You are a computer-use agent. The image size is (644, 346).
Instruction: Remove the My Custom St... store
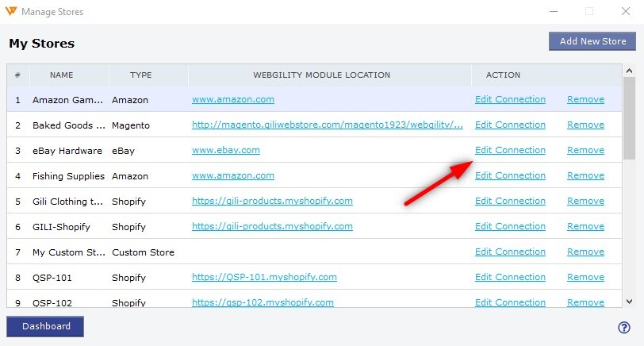click(585, 252)
